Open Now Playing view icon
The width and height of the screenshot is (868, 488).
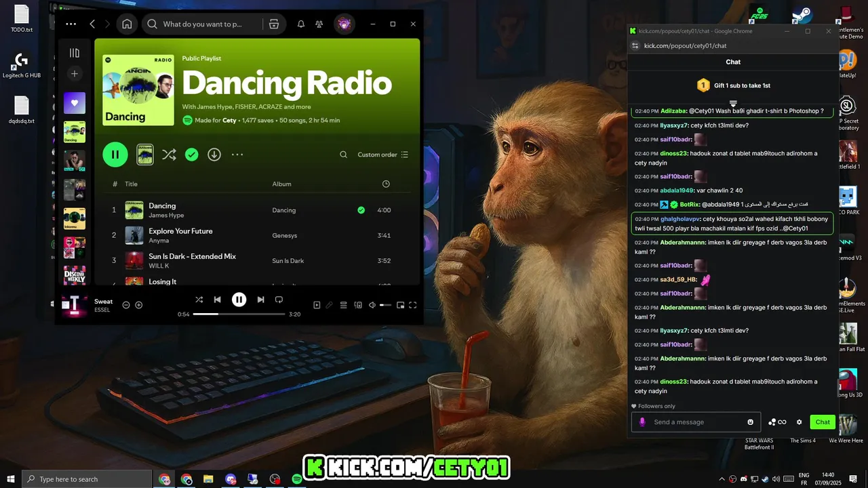(x=317, y=305)
